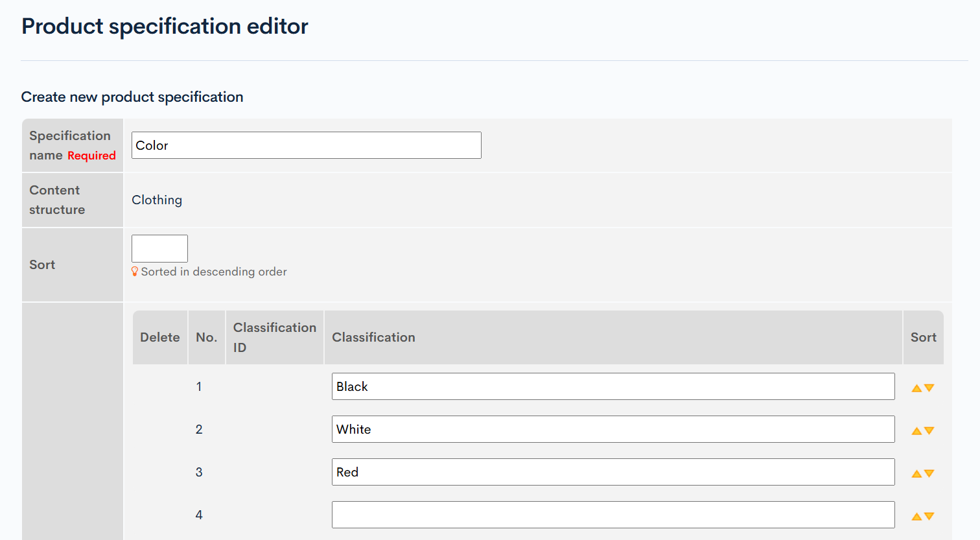Edit the White classification field

click(x=613, y=429)
